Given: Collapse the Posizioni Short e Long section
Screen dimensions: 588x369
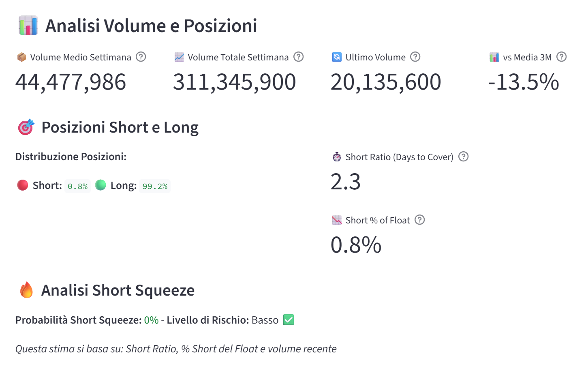Looking at the screenshot, I should 120,127.
